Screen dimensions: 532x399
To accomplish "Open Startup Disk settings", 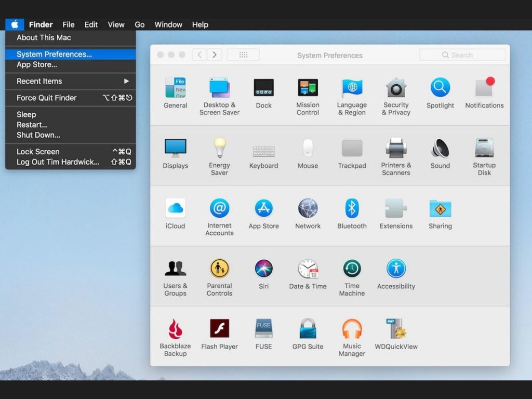I will pos(485,148).
